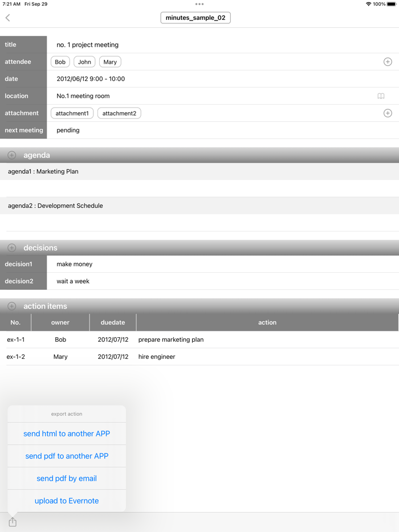Add decision with plus icon

click(x=12, y=248)
